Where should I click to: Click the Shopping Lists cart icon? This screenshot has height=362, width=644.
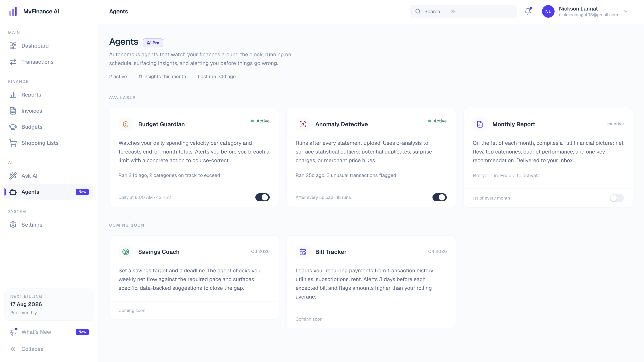(x=13, y=143)
